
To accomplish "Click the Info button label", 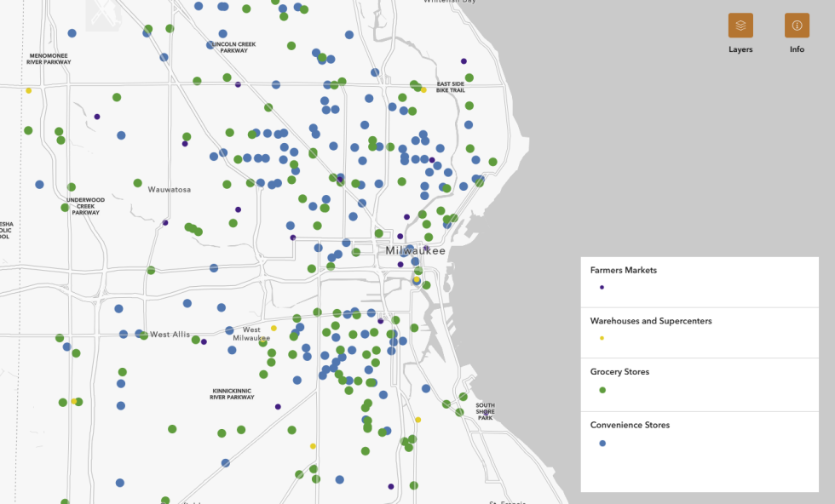I will click(797, 49).
